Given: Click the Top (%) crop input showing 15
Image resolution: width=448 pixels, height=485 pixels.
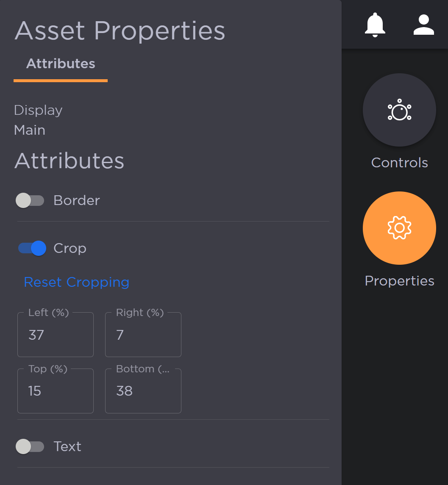Looking at the screenshot, I should pos(55,391).
